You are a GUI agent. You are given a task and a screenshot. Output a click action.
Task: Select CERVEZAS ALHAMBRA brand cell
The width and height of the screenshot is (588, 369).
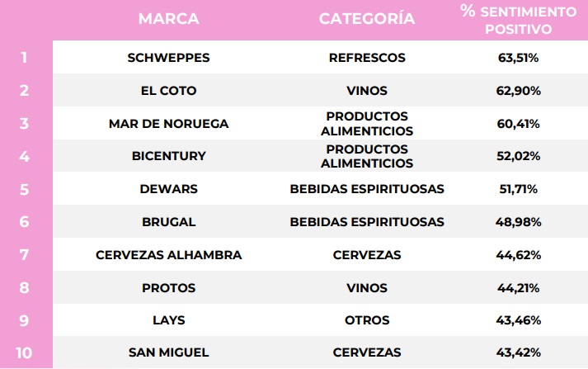(x=168, y=255)
